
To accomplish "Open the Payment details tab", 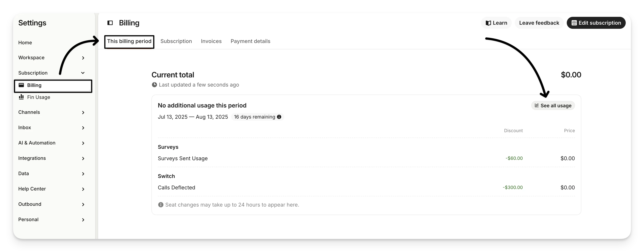I will (250, 41).
